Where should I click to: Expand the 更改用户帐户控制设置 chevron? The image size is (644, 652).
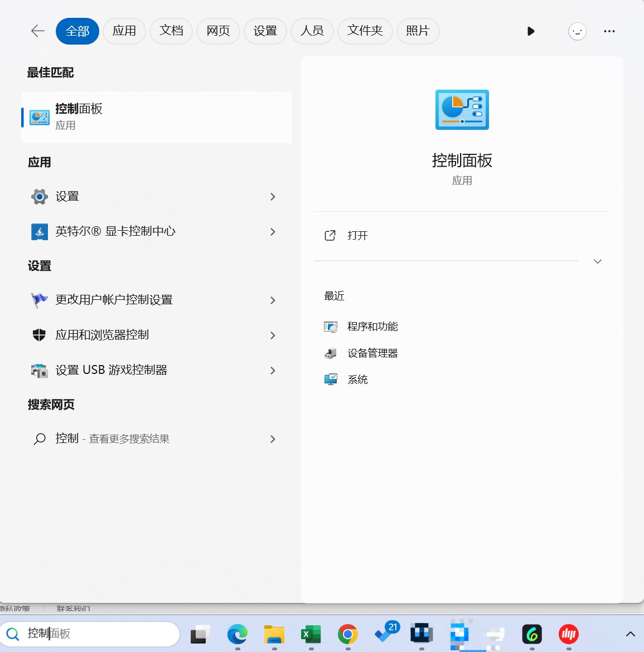(273, 300)
